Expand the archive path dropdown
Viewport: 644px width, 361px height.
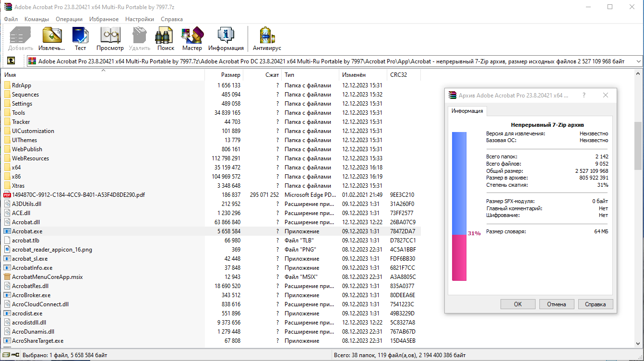point(638,61)
